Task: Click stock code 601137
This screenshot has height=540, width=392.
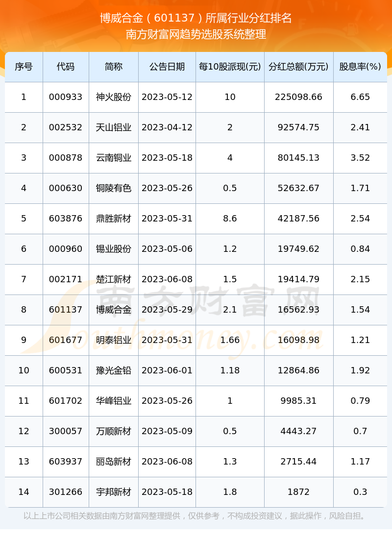Action: coord(66,310)
